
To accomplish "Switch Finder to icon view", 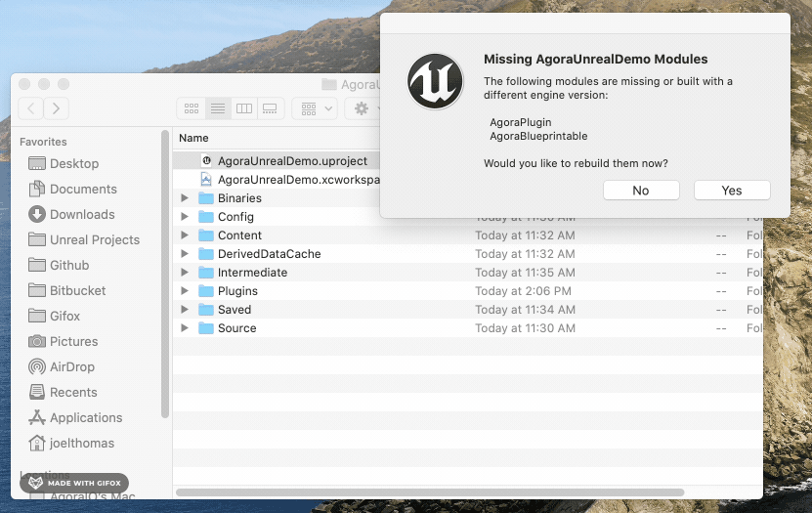I will pyautogui.click(x=192, y=108).
